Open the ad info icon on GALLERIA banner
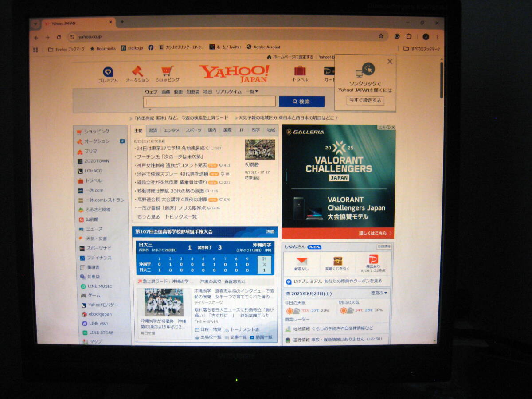Screen dimensions: 532x399 388,127
